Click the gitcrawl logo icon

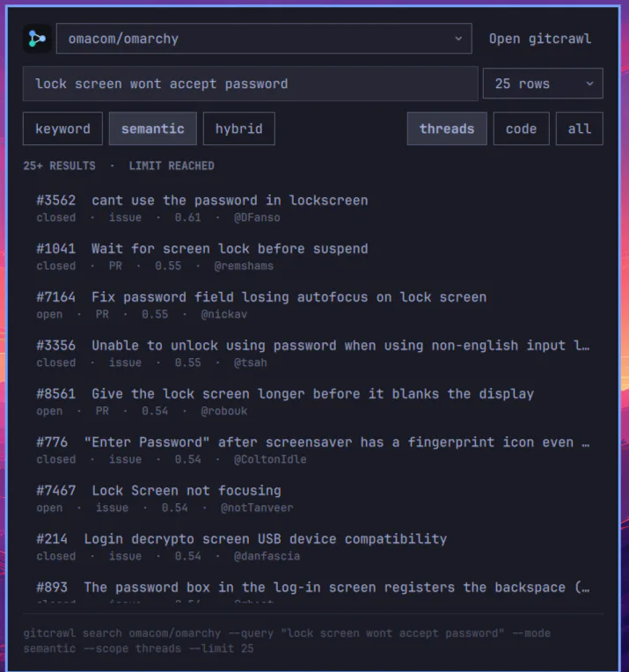tap(37, 39)
